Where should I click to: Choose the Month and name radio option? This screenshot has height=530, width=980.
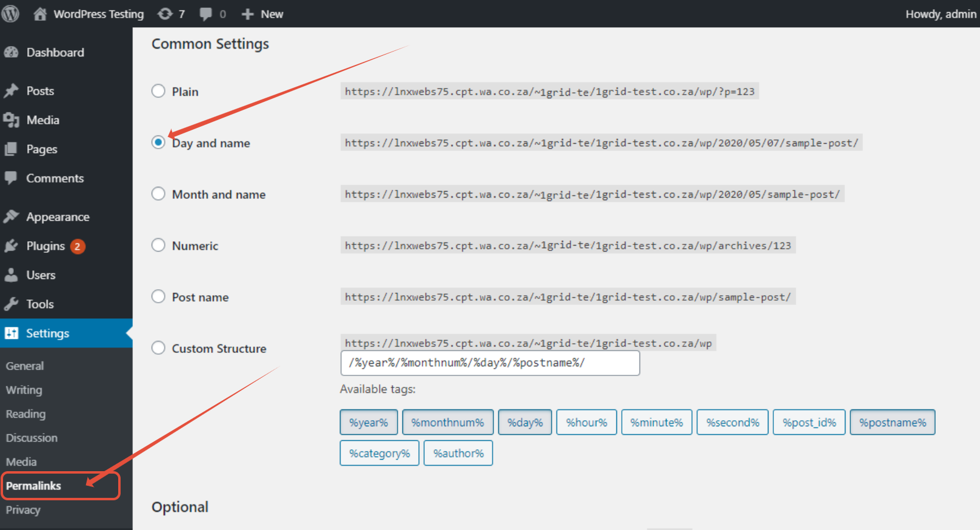pyautogui.click(x=158, y=193)
